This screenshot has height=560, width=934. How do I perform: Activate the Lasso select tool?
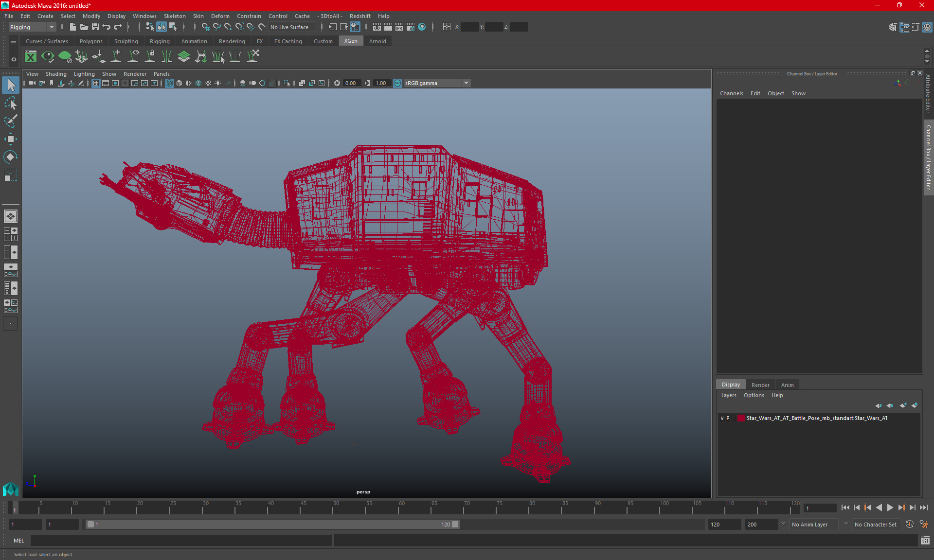(11, 103)
